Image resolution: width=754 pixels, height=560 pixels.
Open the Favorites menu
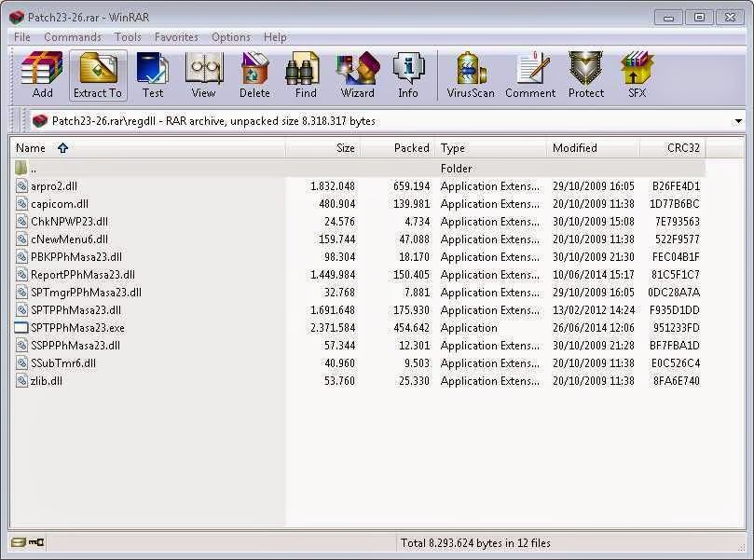coord(176,37)
